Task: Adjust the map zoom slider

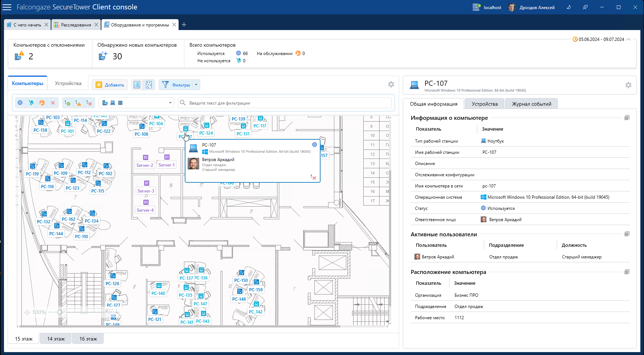Action: click(59, 312)
